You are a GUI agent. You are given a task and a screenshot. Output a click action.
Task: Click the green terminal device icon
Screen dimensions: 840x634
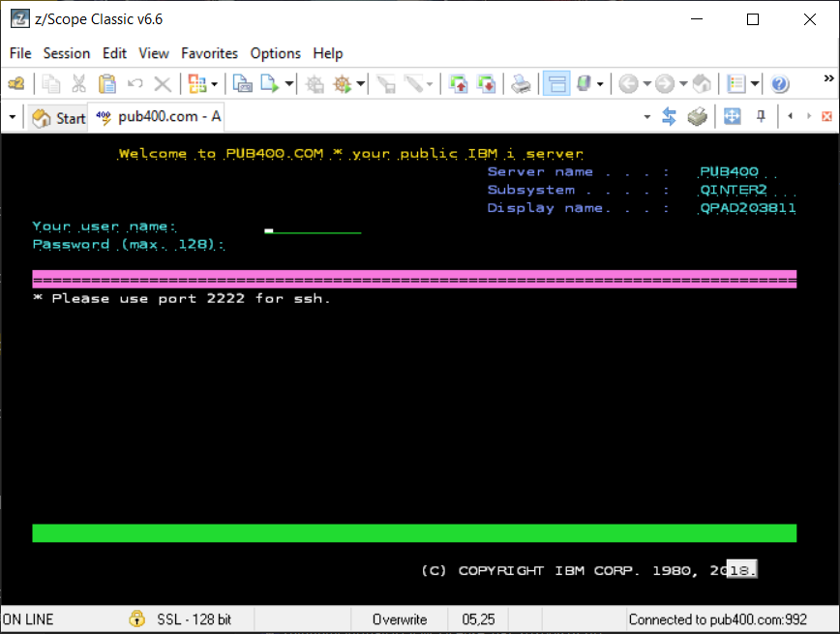pos(584,83)
